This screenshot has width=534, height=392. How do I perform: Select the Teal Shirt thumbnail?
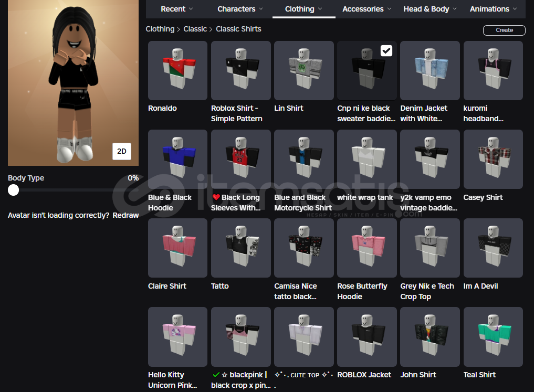(x=493, y=337)
